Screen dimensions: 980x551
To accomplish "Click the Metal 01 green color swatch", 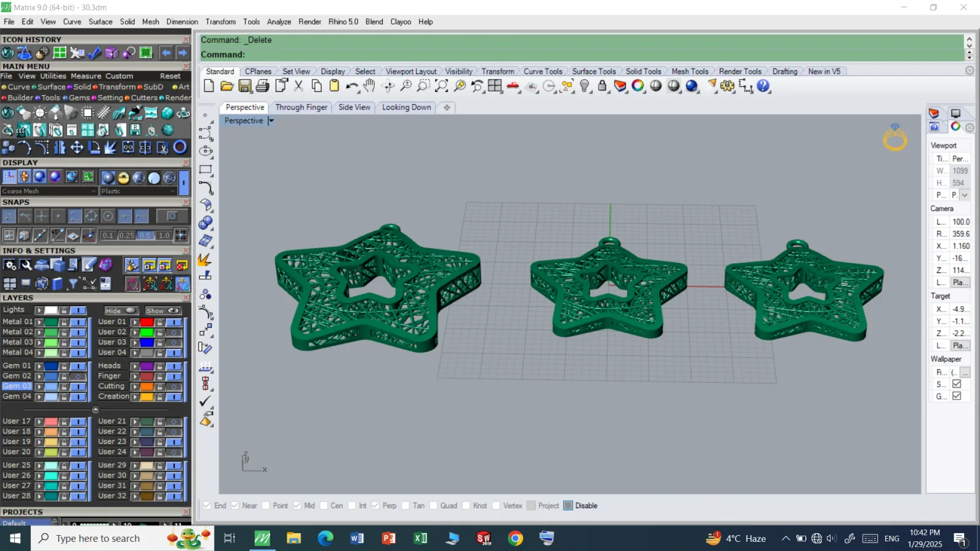I will click(x=51, y=322).
